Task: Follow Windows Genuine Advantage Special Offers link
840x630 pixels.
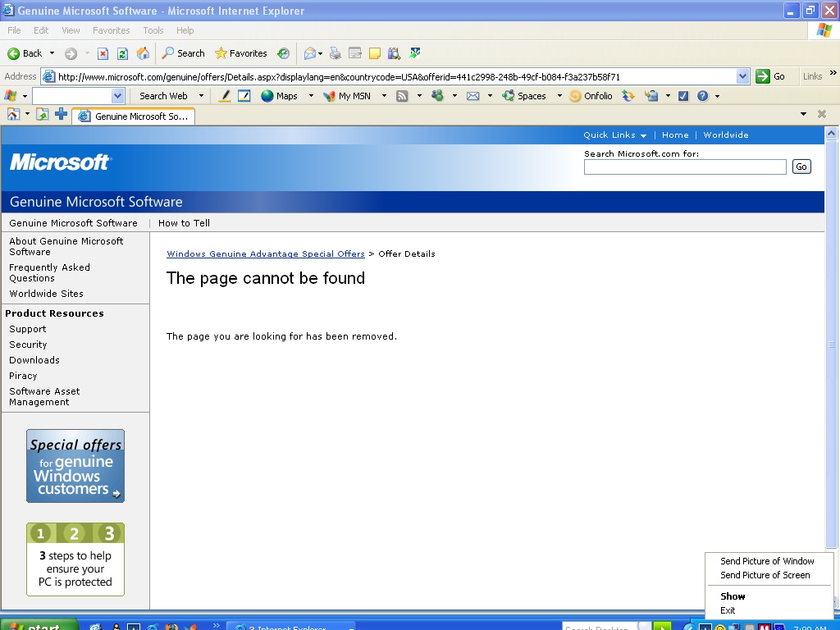Action: [265, 254]
